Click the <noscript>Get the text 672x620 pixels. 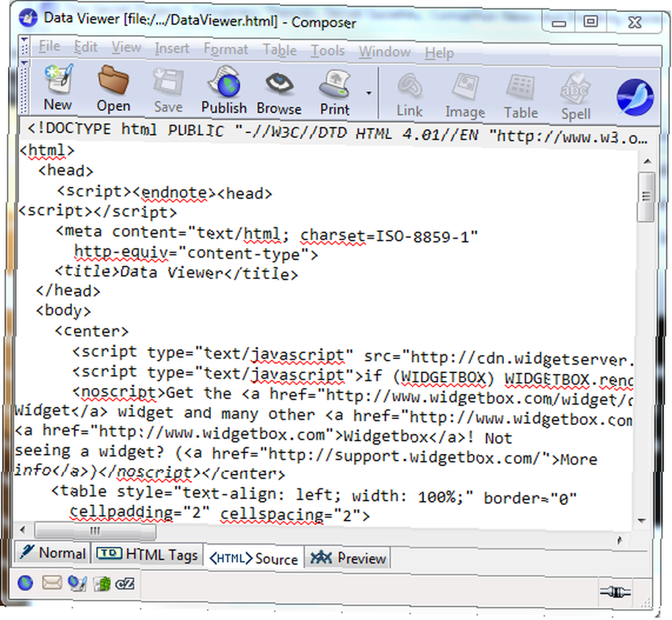click(x=152, y=393)
